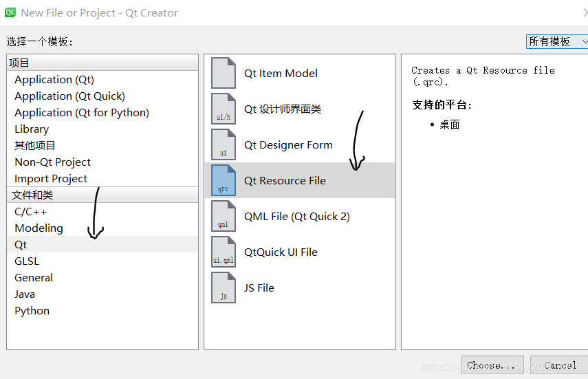Click the ui Designer Form icon
The image size is (588, 379).
224,144
